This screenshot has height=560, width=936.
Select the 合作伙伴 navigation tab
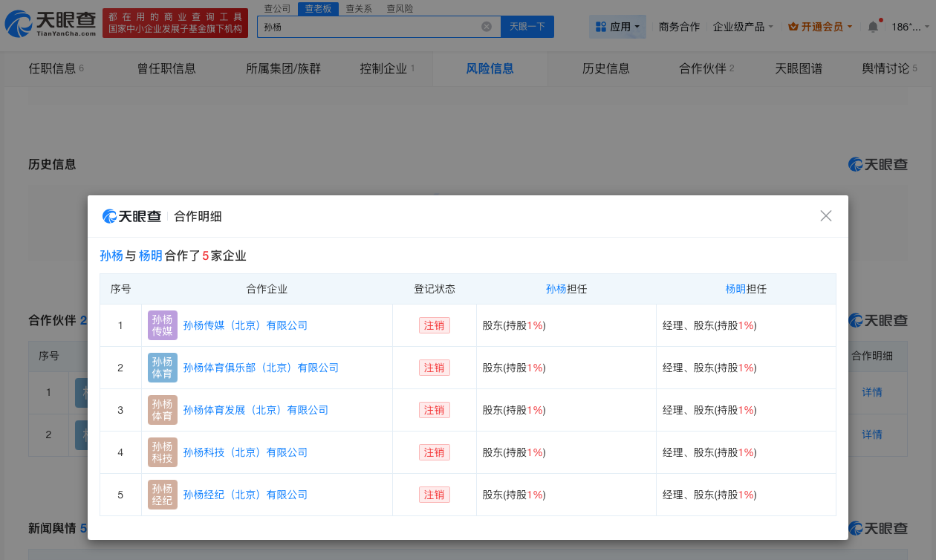point(704,68)
